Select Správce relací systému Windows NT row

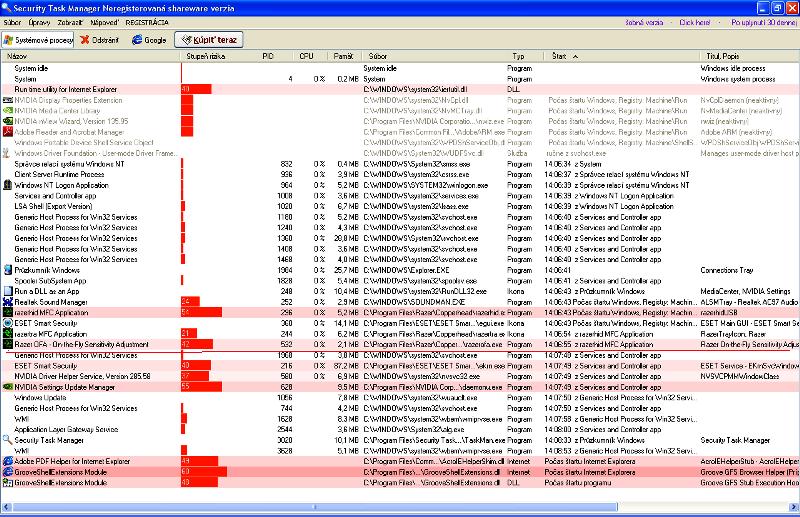coord(400,164)
